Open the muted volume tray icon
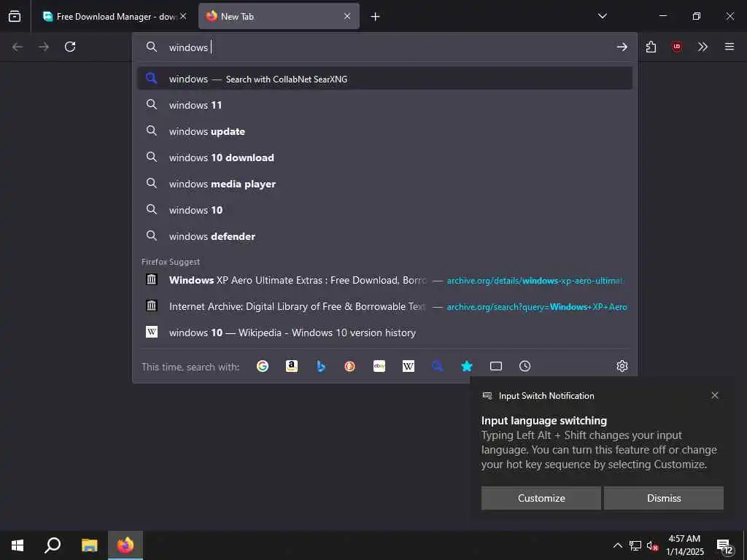The height and width of the screenshot is (560, 747). [x=653, y=545]
